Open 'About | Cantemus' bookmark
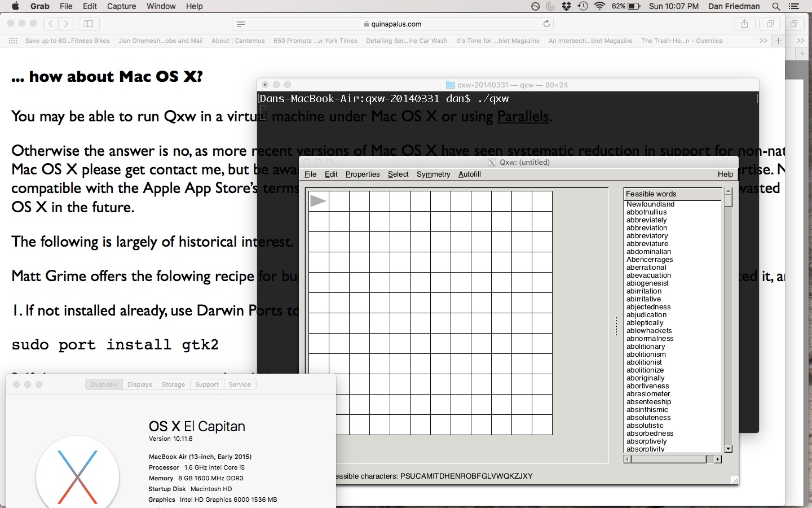 click(238, 41)
